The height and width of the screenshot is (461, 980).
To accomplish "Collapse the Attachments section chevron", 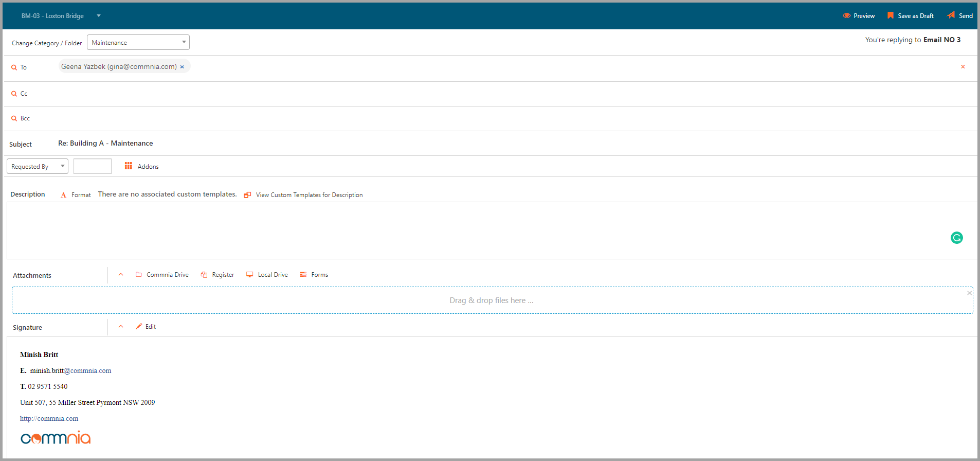I will pos(121,275).
